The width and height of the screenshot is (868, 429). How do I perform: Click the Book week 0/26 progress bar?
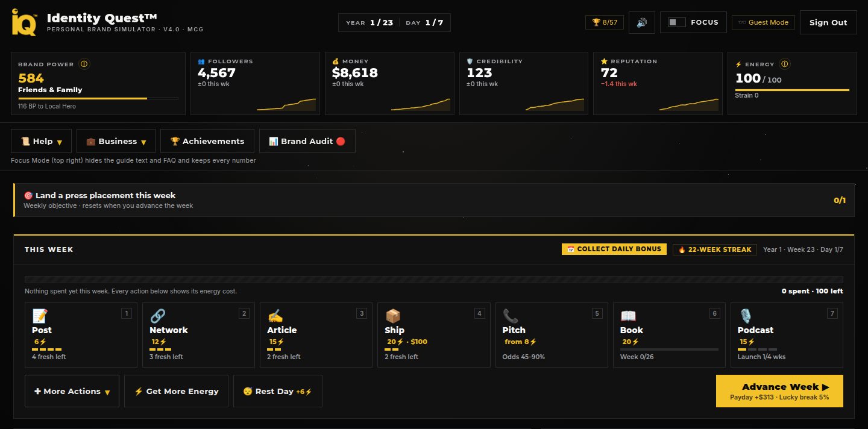pyautogui.click(x=669, y=349)
